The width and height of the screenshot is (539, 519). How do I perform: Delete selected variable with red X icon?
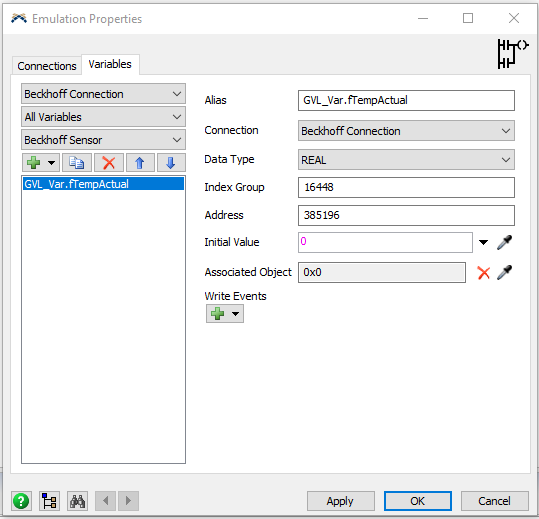109,163
